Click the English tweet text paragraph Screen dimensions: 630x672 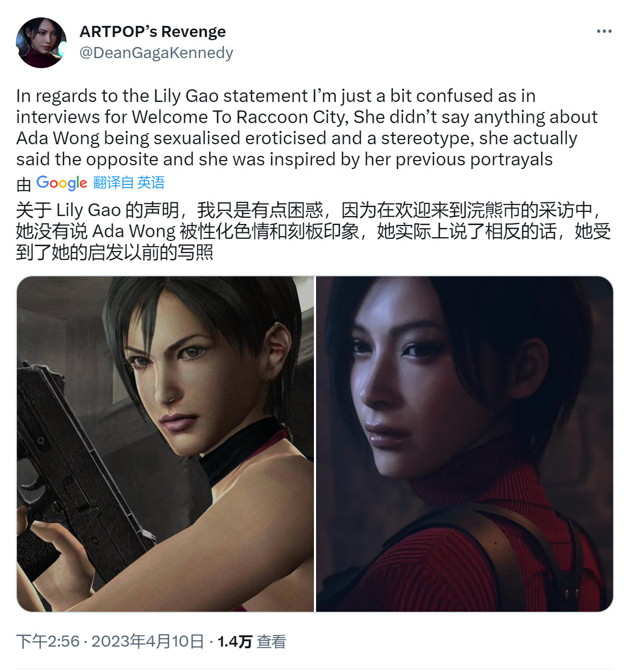click(x=307, y=127)
